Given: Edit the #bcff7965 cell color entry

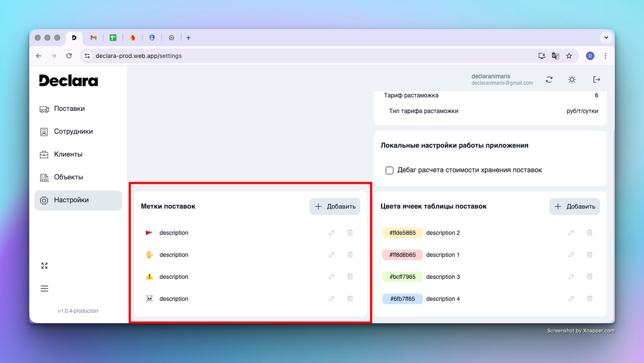Looking at the screenshot, I should (x=571, y=277).
